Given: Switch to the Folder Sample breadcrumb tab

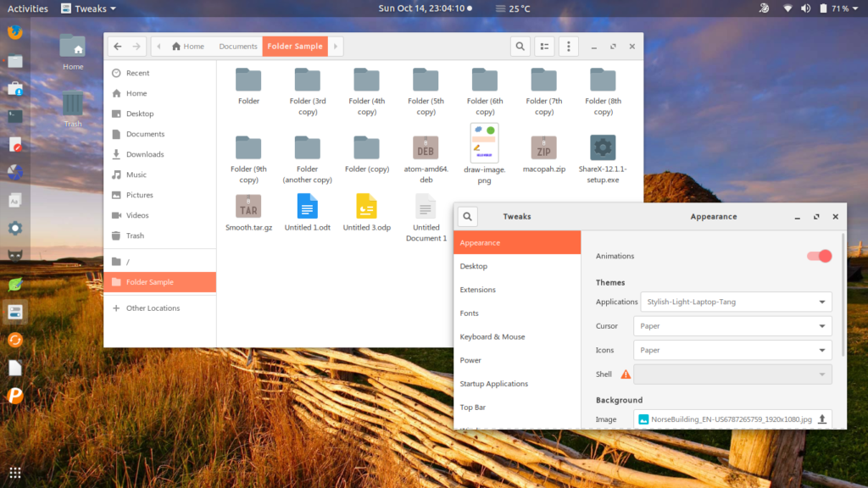Looking at the screenshot, I should coord(294,47).
